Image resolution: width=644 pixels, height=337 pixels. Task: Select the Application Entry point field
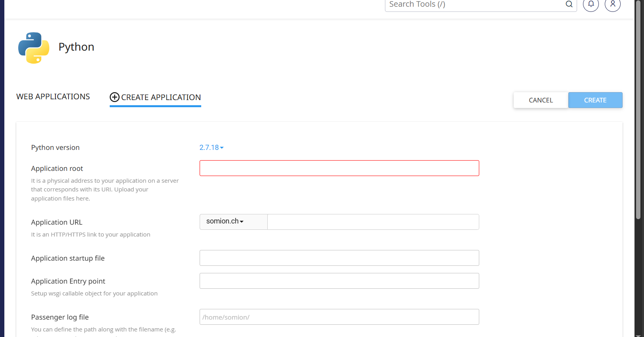[339, 281]
